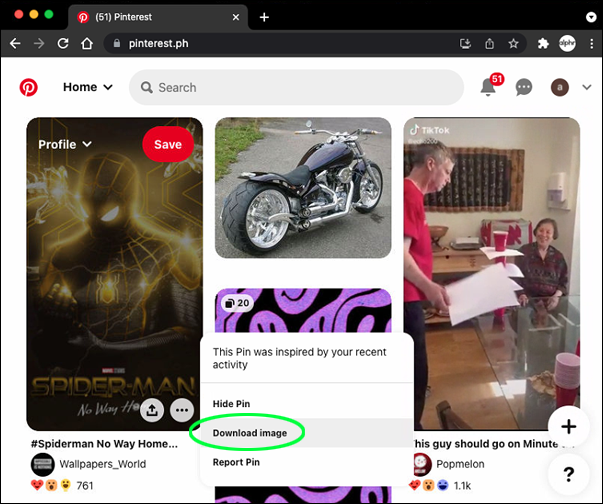Open the extensions puzzle icon

(543, 43)
